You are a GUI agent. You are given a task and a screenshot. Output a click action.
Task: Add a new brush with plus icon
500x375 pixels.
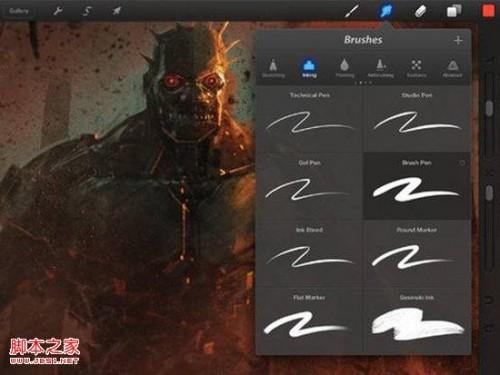(458, 41)
